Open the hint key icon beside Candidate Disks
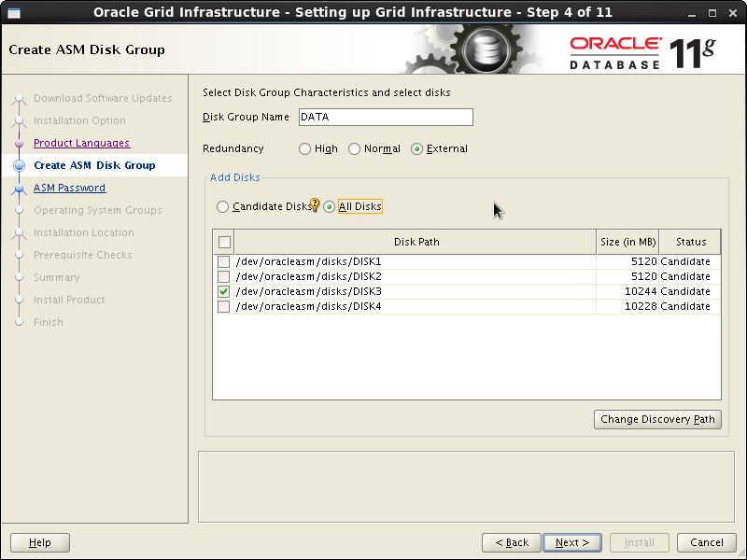The width and height of the screenshot is (747, 560). point(315,204)
